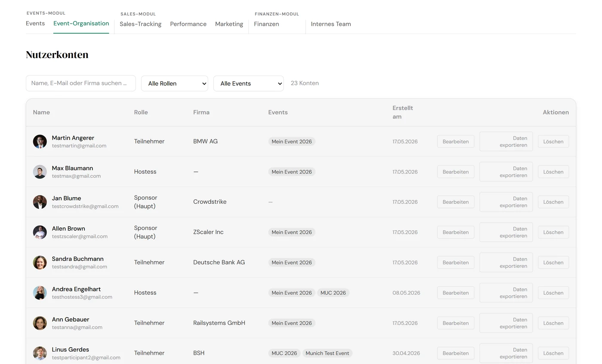Export data for Martin Angerer
Screen dimensions: 602x364
(x=506, y=141)
